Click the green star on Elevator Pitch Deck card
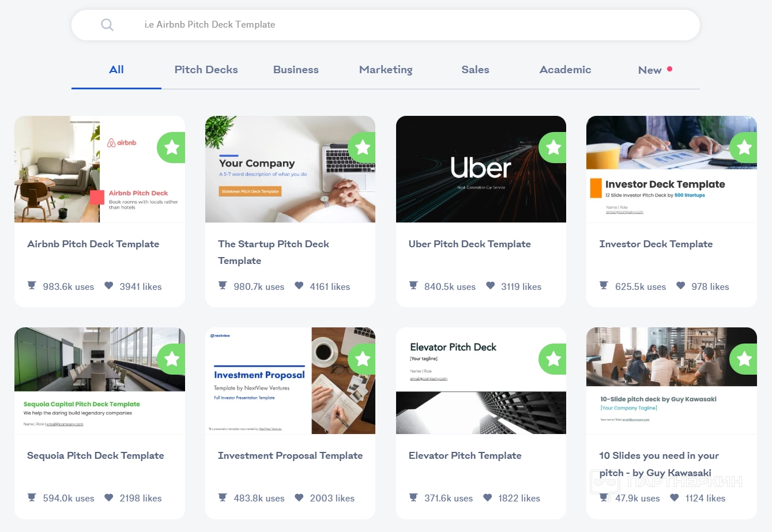The image size is (772, 532). tap(553, 359)
